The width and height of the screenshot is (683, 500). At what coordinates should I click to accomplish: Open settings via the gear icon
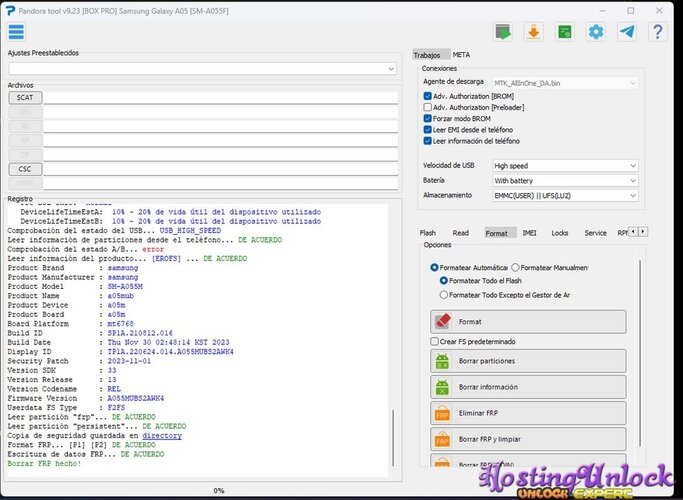pos(596,32)
